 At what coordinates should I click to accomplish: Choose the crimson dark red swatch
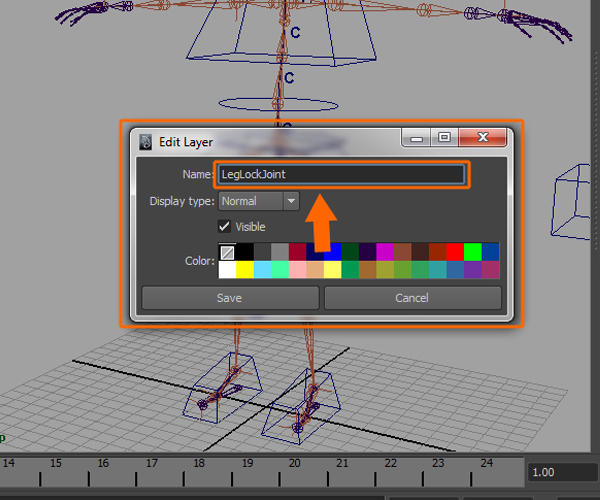tap(298, 252)
